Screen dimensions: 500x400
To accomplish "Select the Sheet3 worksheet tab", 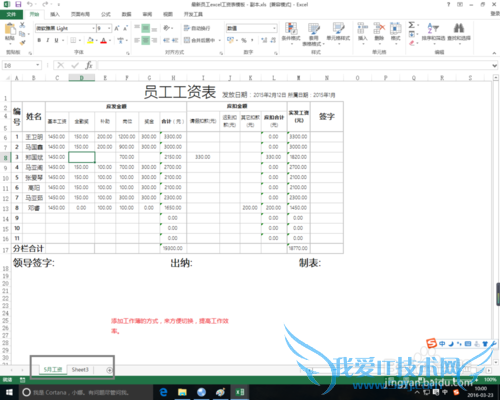I will point(80,370).
